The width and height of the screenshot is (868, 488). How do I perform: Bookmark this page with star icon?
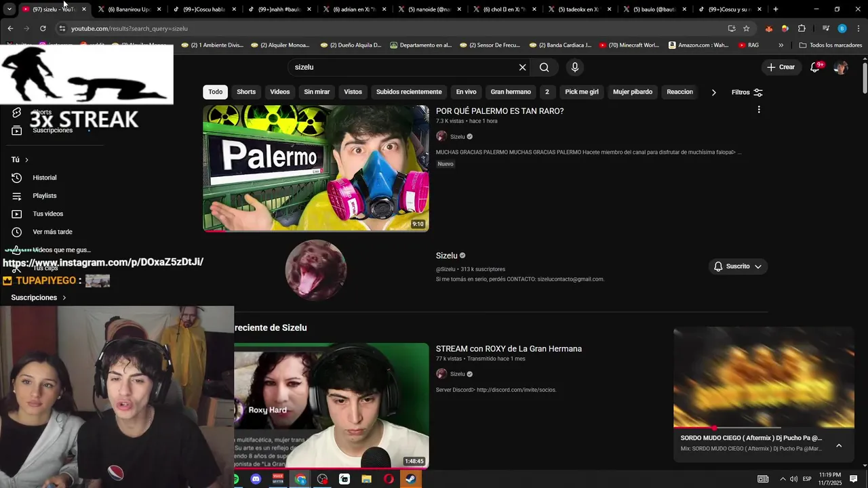pos(746,28)
